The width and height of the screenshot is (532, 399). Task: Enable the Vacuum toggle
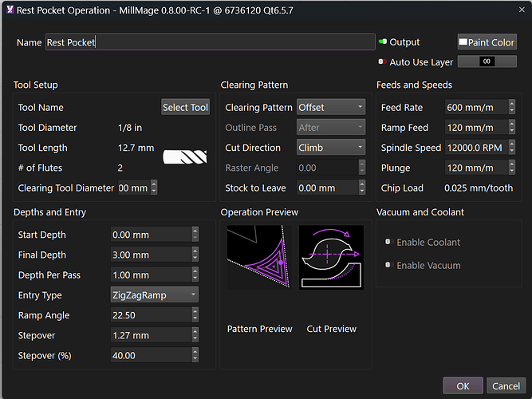click(x=388, y=265)
